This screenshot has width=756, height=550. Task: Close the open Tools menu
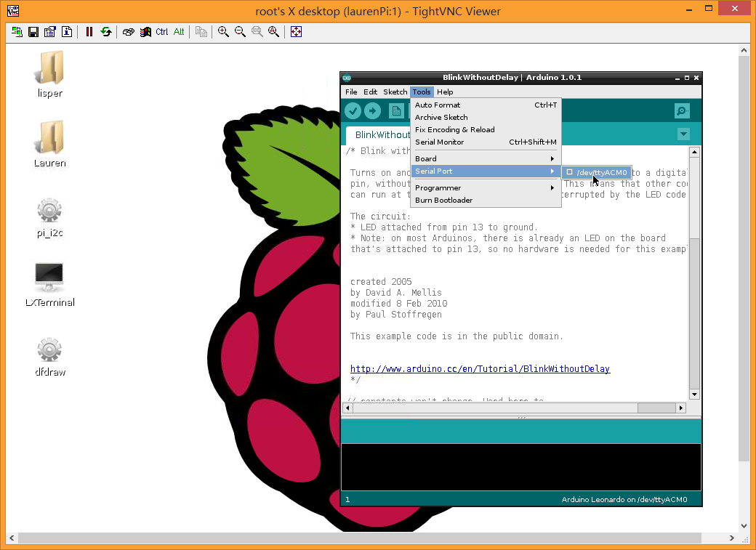pyautogui.click(x=422, y=92)
